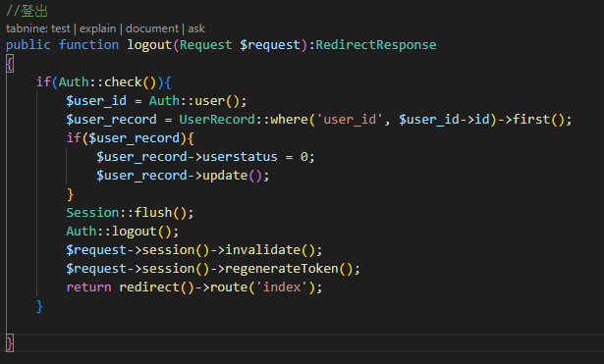Click the tabnine 'test' code lens link
Screen dimensions: 604x364
61,28
